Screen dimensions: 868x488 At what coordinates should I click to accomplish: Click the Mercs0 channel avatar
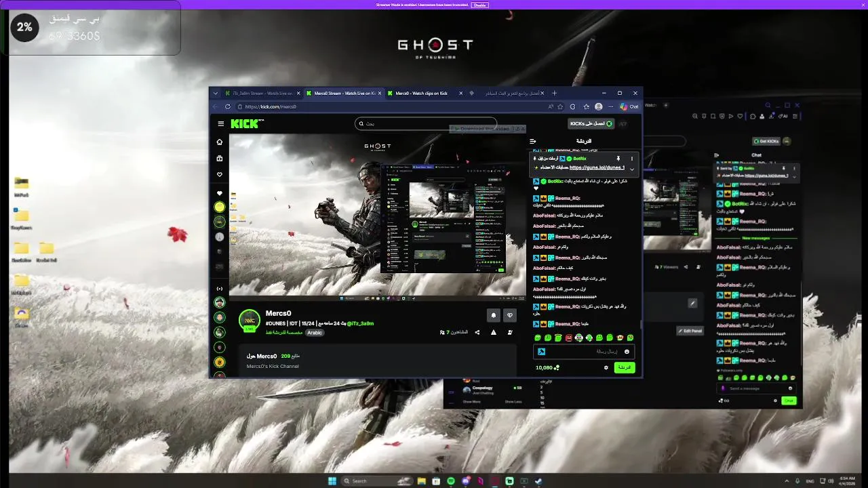click(x=250, y=320)
